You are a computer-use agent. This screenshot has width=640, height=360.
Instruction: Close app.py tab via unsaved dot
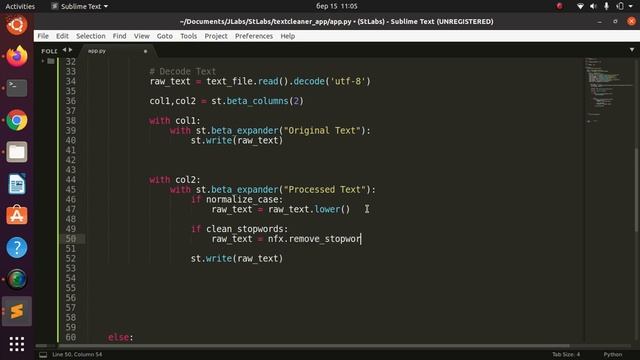tap(145, 51)
